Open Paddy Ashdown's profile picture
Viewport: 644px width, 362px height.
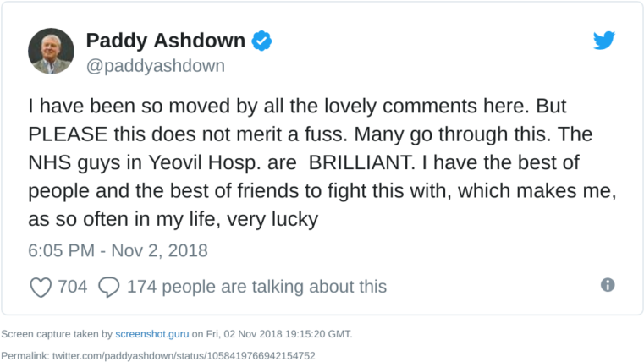coord(52,51)
